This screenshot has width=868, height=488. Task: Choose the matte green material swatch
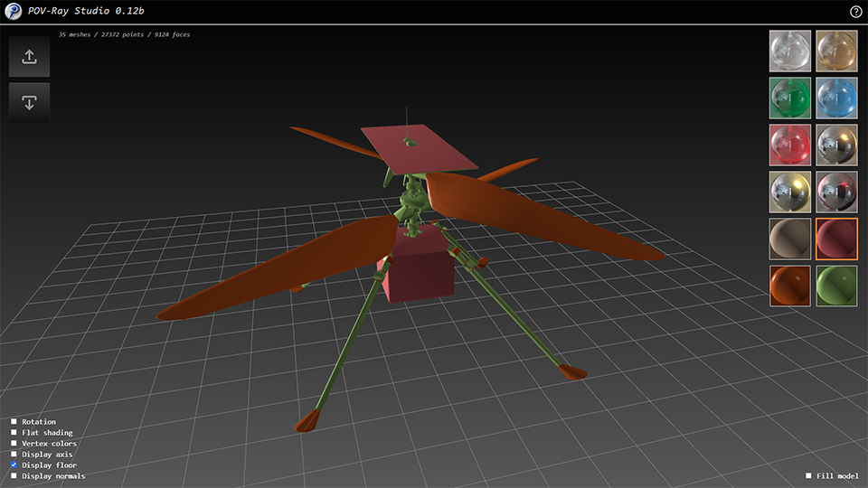(x=836, y=286)
